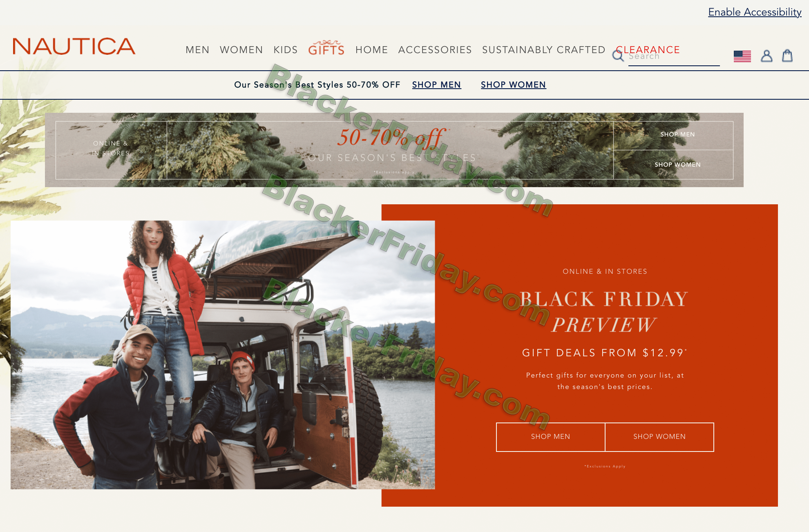809x532 pixels.
Task: Open the Sustainably Crafted menu
Action: pyautogui.click(x=544, y=50)
